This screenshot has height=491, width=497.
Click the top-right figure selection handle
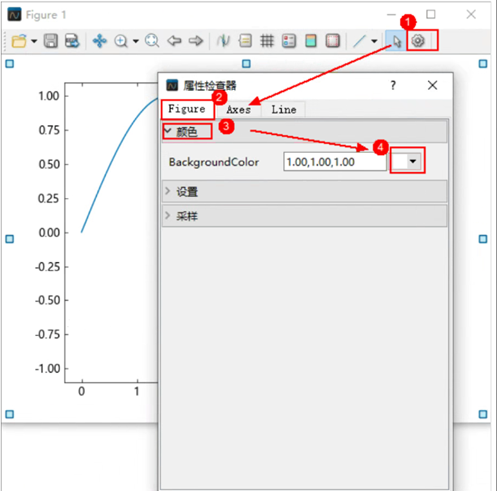(483, 64)
